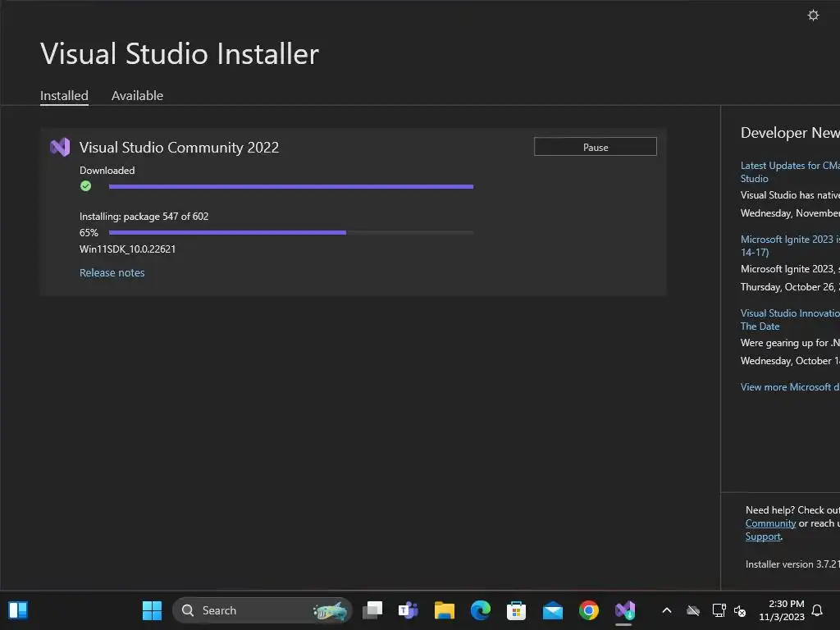
Task: Open the Community help link
Action: pos(770,523)
